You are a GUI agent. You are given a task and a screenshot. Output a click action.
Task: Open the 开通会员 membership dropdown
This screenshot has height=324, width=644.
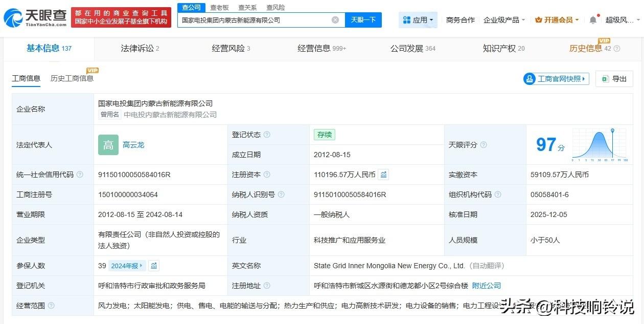click(x=557, y=20)
